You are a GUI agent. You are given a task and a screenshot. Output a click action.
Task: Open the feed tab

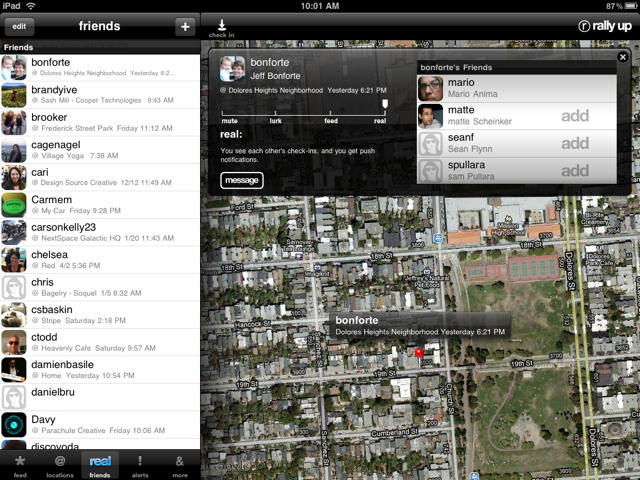pos(19,464)
